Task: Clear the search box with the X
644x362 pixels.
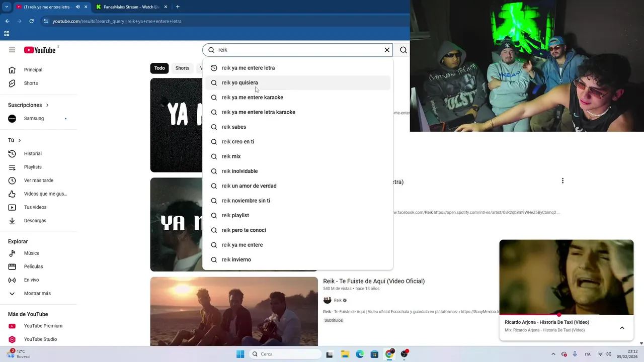Action: click(x=387, y=50)
